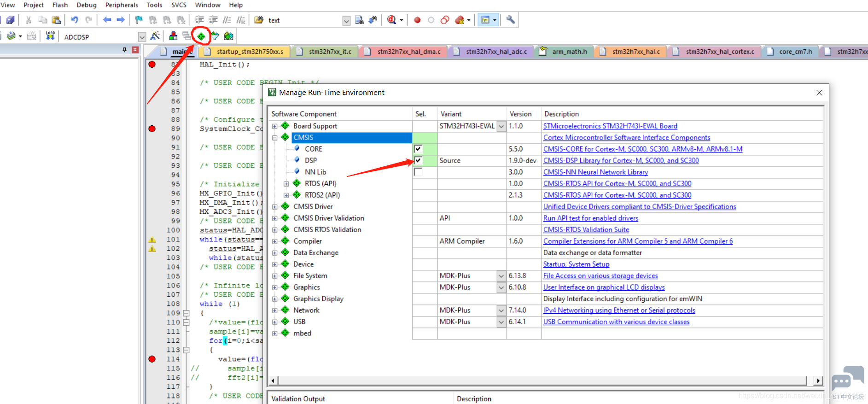Open the ADCDSP target selection dropdown
This screenshot has height=404, width=868.
(142, 37)
